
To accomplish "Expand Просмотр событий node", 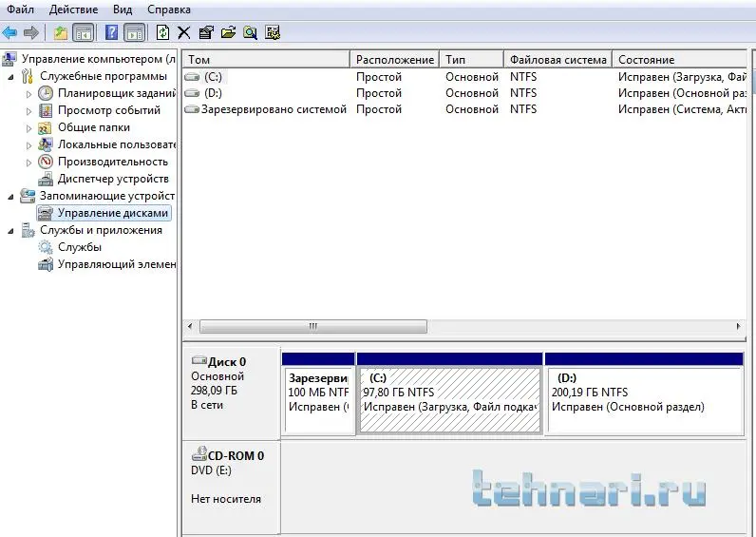I will pos(28,111).
